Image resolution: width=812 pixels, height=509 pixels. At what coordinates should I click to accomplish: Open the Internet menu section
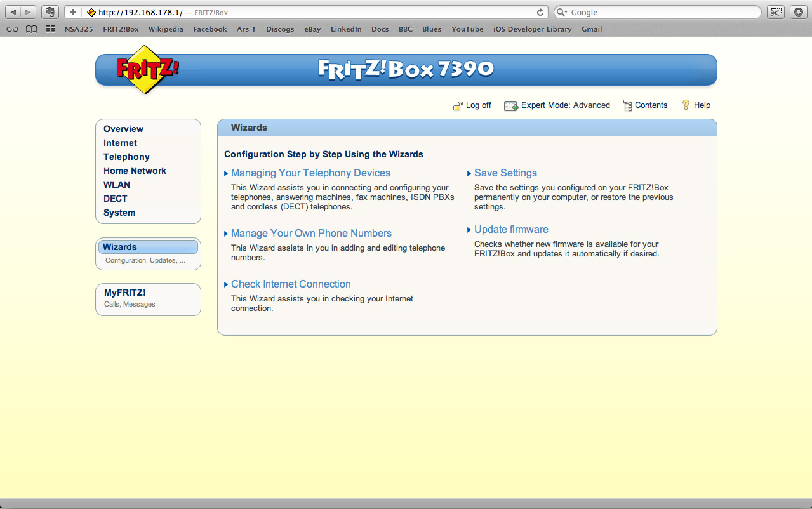point(120,143)
